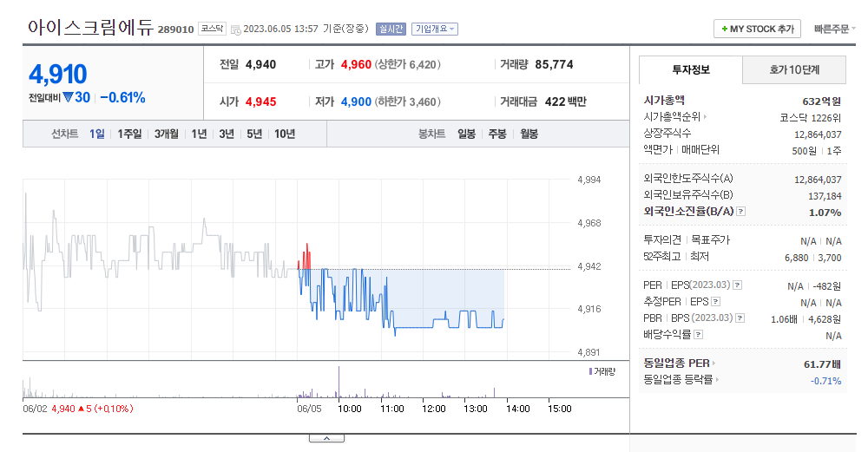Select the 주봉 candlestick chart
Screen dimensions: 868x452
pyautogui.click(x=497, y=134)
